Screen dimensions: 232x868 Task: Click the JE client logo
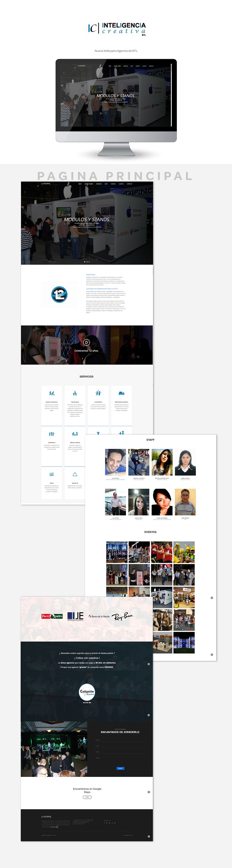(76, 616)
